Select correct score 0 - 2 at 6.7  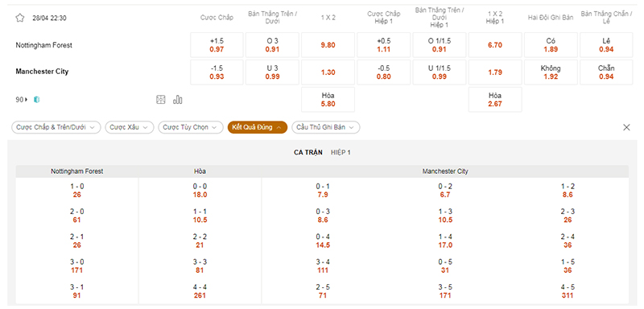445,191
